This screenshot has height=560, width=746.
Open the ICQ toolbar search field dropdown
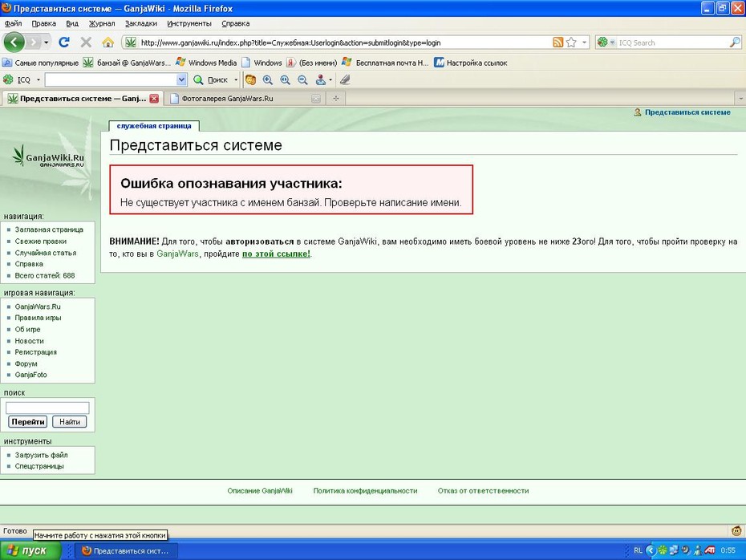181,79
